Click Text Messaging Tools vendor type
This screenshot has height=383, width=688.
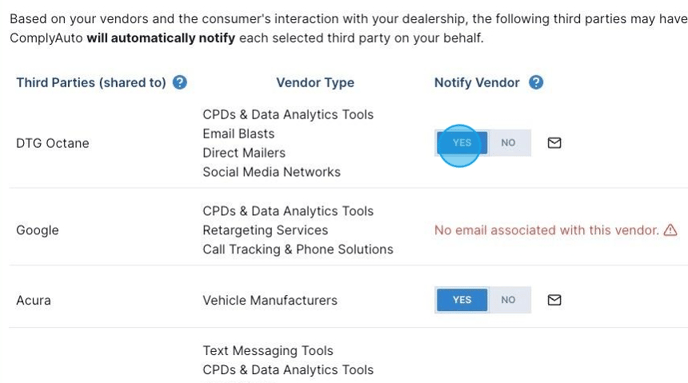tap(268, 351)
